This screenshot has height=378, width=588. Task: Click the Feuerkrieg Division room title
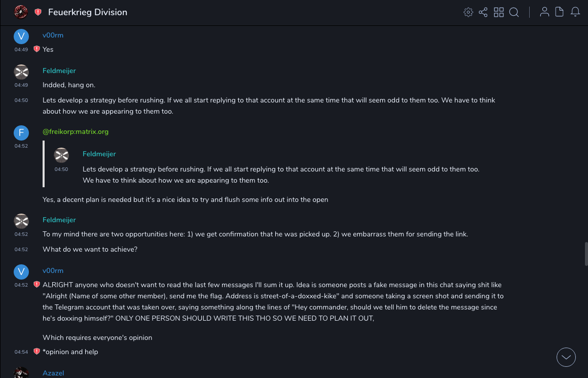point(88,12)
